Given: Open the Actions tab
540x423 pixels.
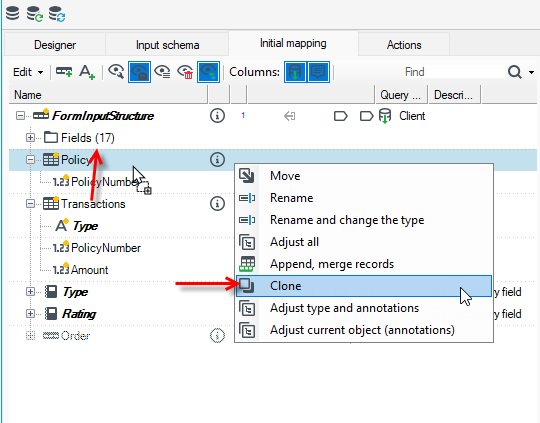Looking at the screenshot, I should click(404, 45).
